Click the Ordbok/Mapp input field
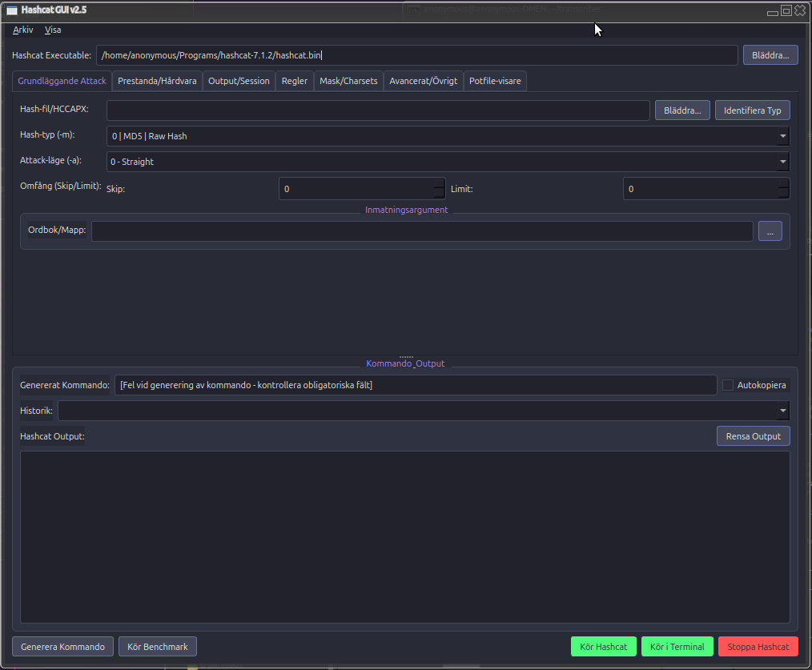 (x=422, y=231)
